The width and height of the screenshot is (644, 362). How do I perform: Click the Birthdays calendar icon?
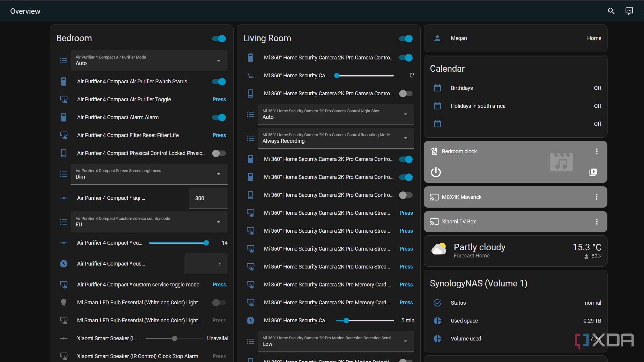click(437, 88)
